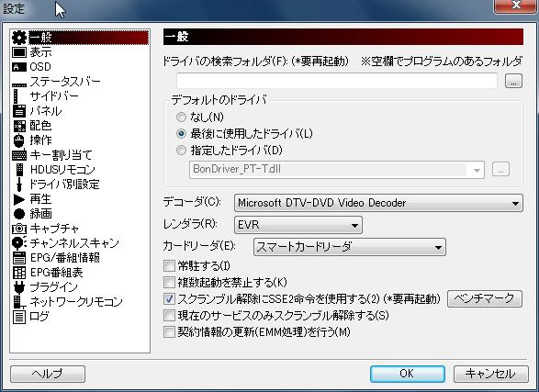
Task: Click the gear icon beside 一般
Action: pyautogui.click(x=19, y=38)
